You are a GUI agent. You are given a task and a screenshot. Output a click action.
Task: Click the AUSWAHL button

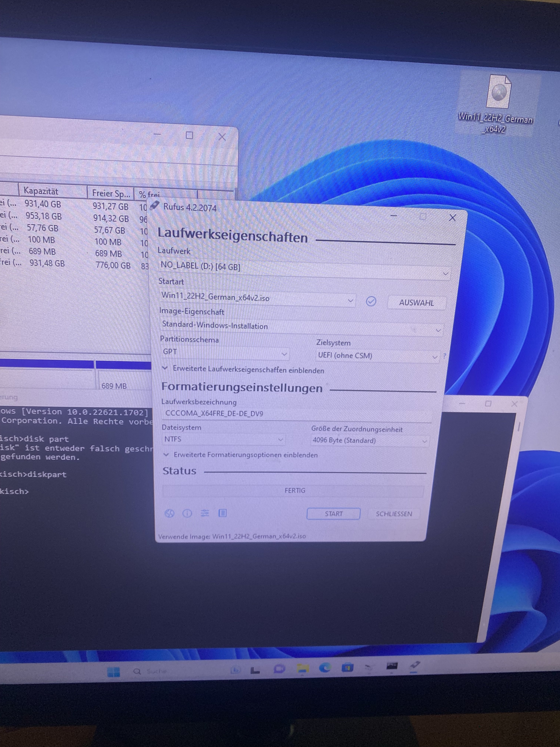click(x=416, y=303)
